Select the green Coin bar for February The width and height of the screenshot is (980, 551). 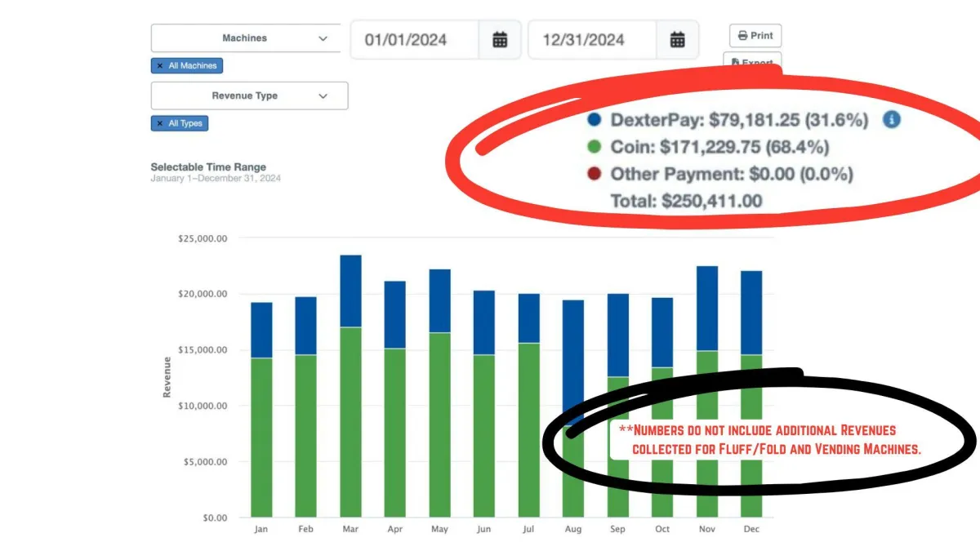coord(306,436)
